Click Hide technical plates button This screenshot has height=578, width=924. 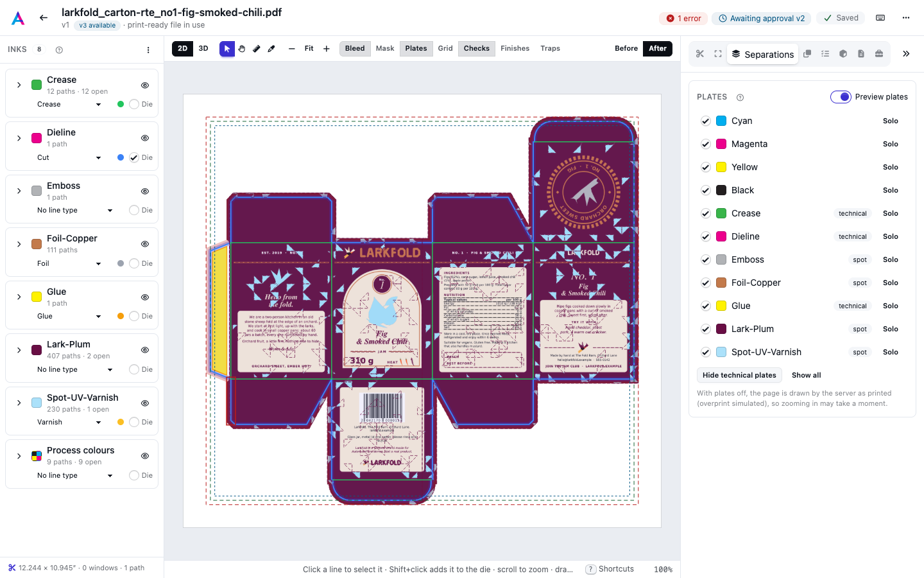tap(739, 375)
